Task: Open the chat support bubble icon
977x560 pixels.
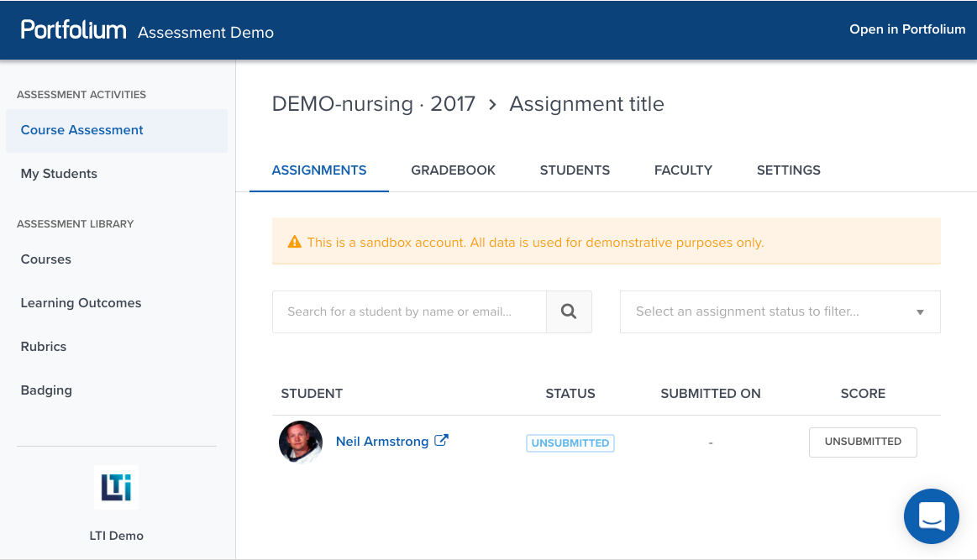Action: [x=932, y=516]
